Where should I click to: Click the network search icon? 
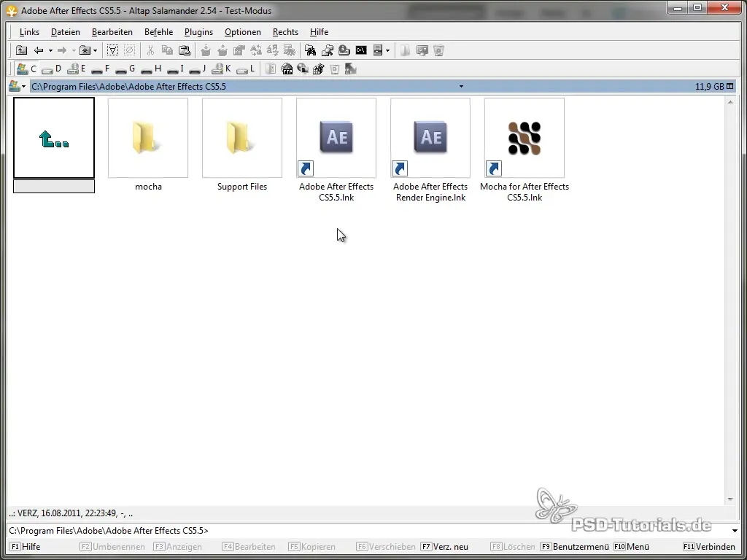(328, 50)
